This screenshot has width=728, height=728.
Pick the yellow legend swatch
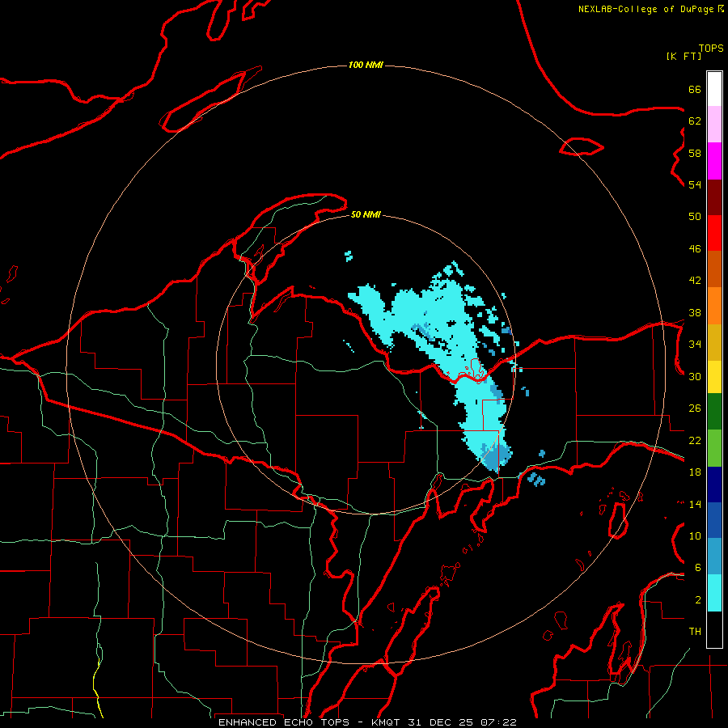coord(714,377)
